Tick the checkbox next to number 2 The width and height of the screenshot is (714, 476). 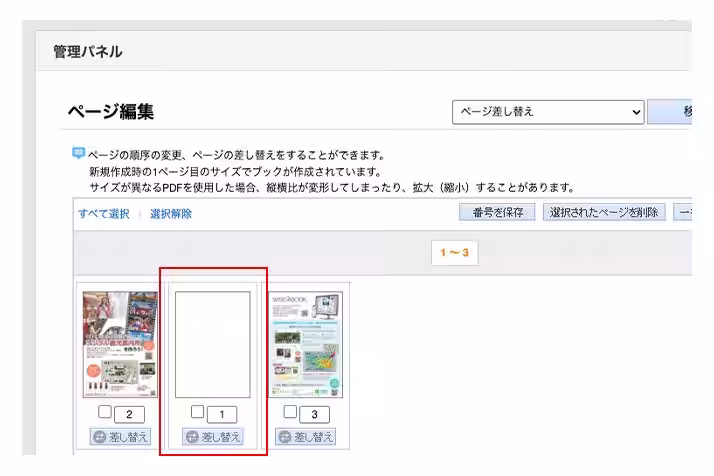click(105, 412)
